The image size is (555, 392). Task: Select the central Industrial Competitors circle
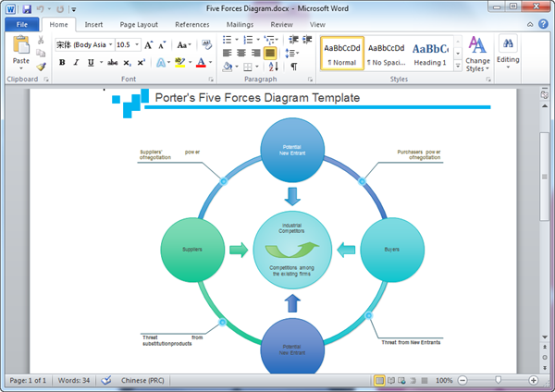coord(292,248)
